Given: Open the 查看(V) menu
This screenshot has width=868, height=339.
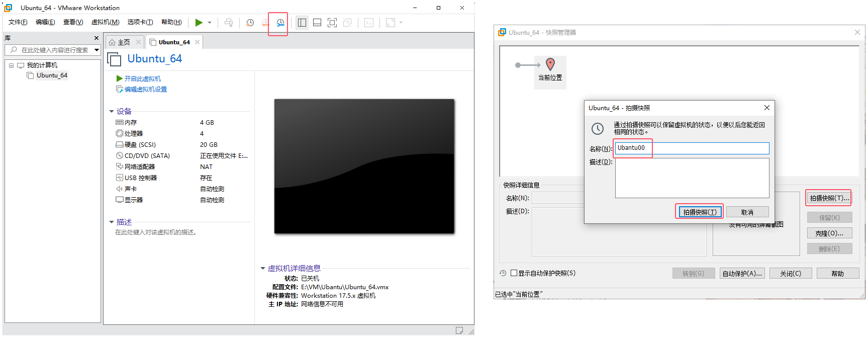Looking at the screenshot, I should pyautogui.click(x=73, y=22).
